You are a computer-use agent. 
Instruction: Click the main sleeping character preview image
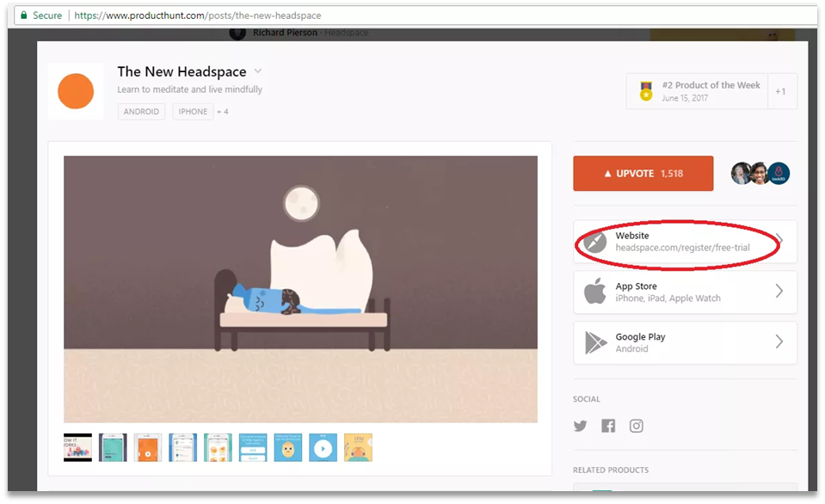300,289
